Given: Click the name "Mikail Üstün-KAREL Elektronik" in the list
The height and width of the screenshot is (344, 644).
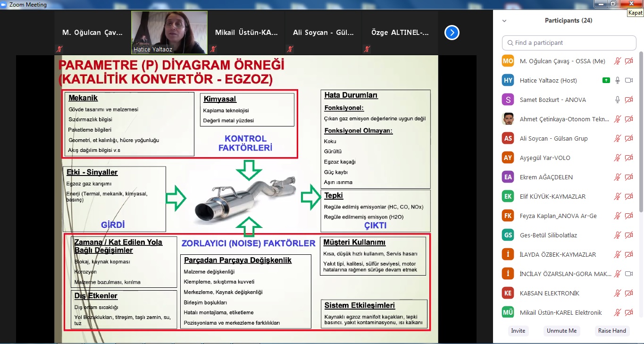Looking at the screenshot, I should coord(561,313).
